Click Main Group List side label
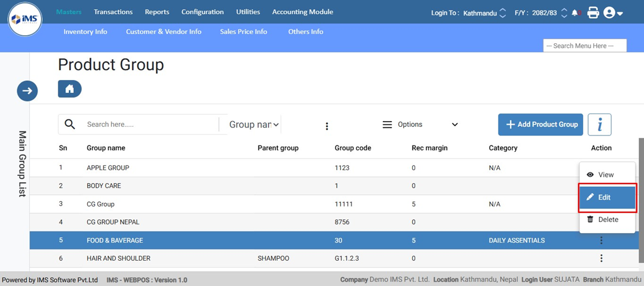Image resolution: width=644 pixels, height=286 pixels. point(23,164)
